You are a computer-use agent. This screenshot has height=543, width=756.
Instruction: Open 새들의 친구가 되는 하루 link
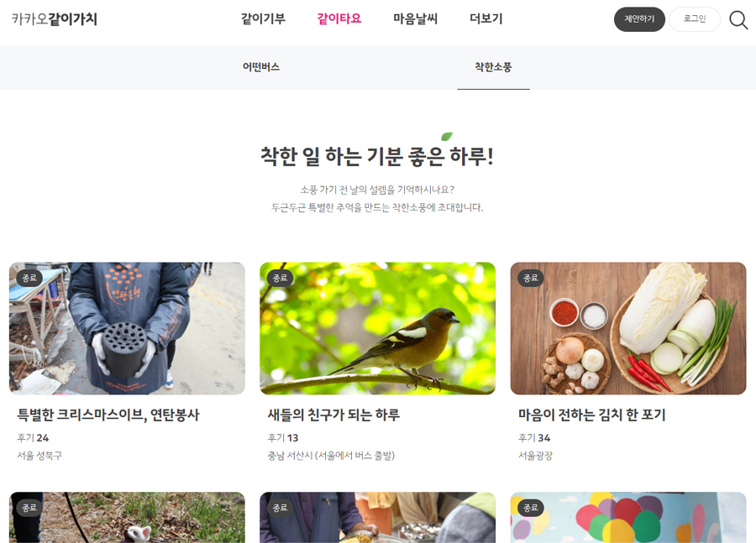tap(333, 415)
